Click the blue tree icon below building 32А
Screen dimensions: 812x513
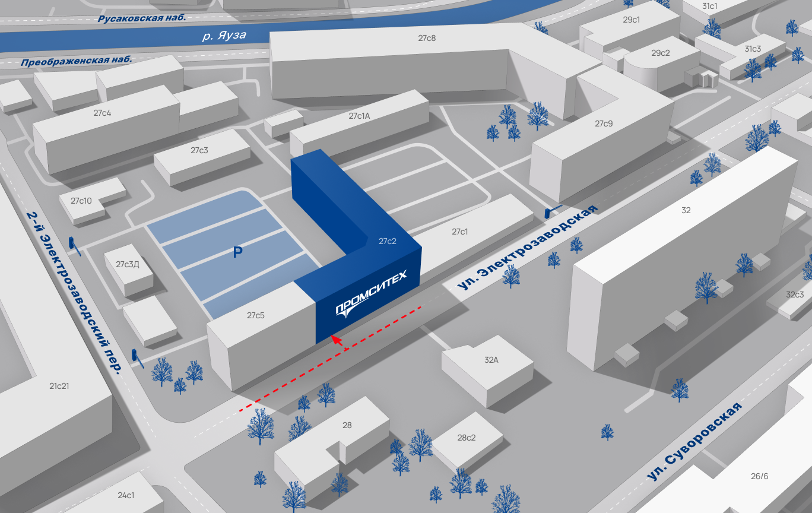(x=607, y=432)
